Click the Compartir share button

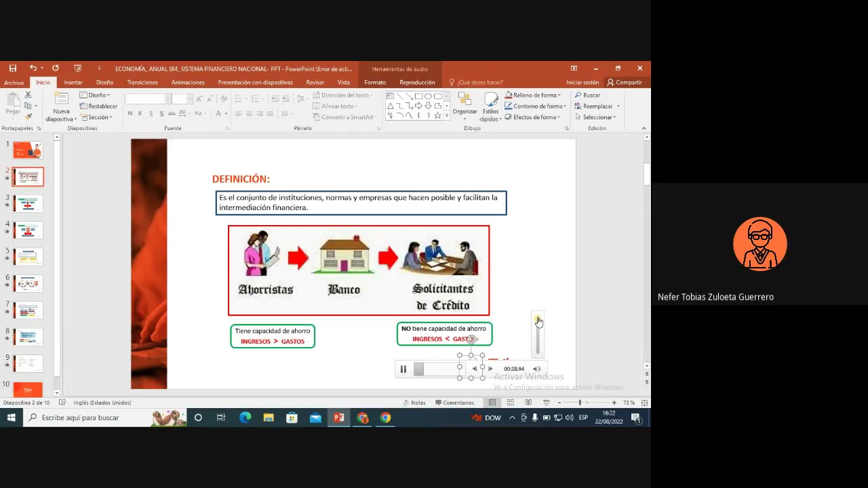tap(625, 83)
